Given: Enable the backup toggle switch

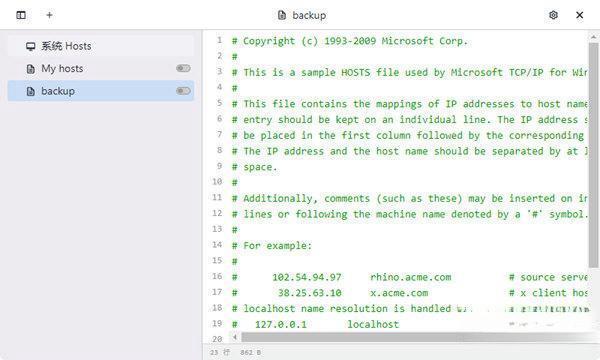Looking at the screenshot, I should (x=183, y=91).
